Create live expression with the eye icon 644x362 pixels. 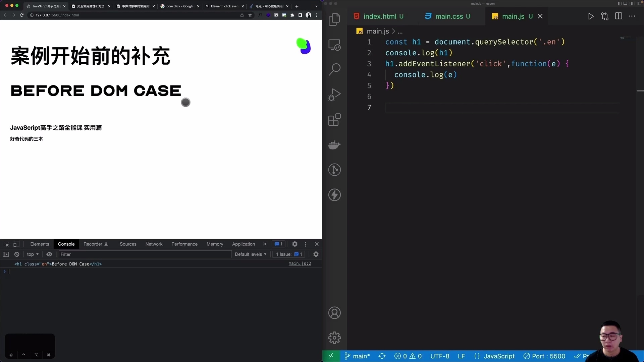click(49, 254)
